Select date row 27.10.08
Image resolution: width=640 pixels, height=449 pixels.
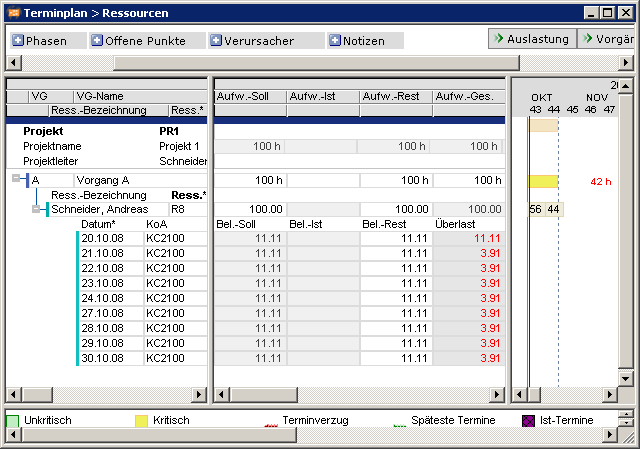point(111,313)
